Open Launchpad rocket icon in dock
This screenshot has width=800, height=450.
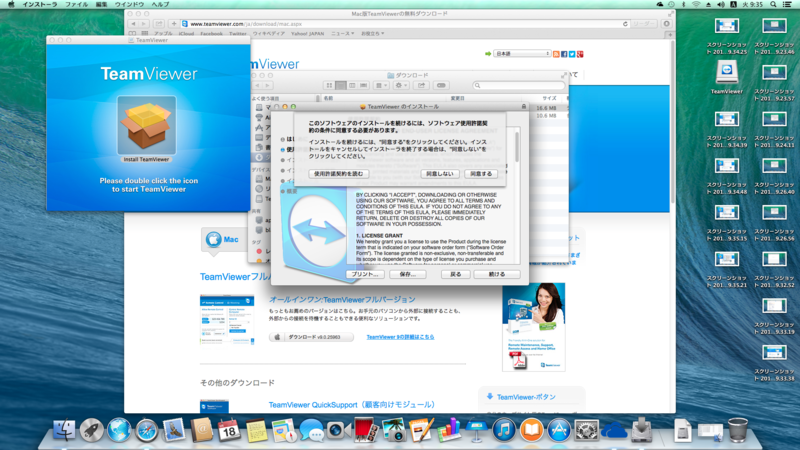[91, 430]
